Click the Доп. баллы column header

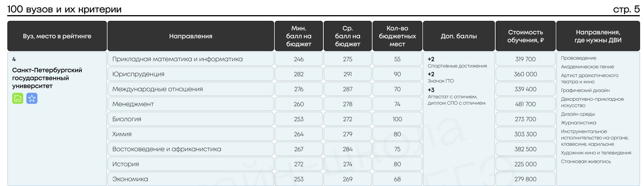coord(459,36)
